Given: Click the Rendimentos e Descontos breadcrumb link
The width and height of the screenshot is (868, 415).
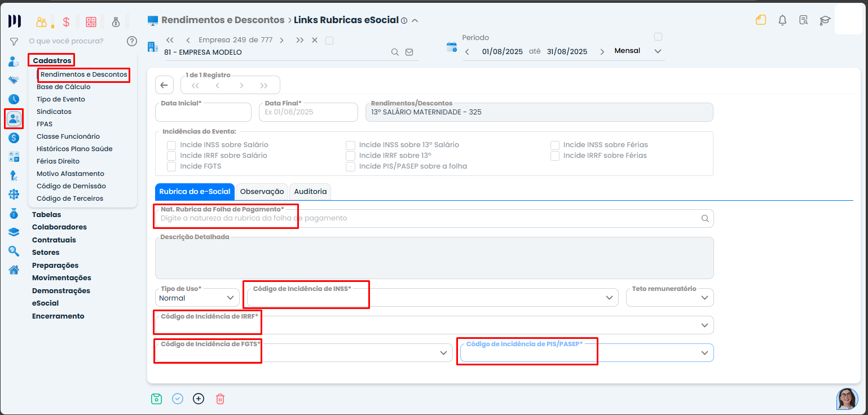Looking at the screenshot, I should 223,20.
